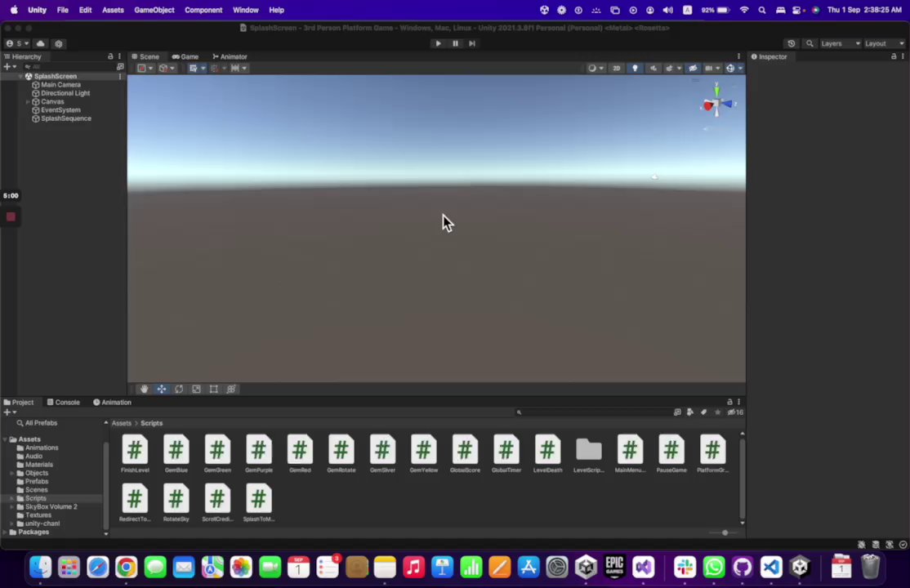Click the Scene orientation gizmo
The image size is (910, 588).
[x=718, y=104]
